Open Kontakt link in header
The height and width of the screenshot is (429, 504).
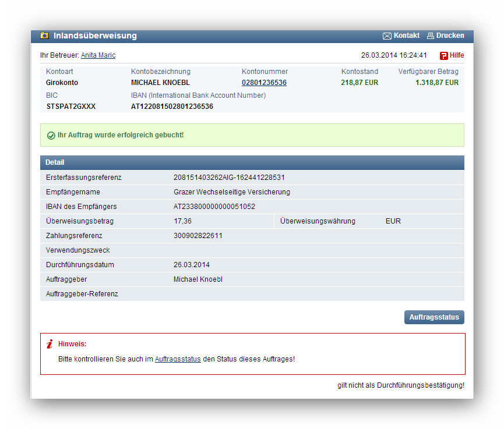point(407,36)
